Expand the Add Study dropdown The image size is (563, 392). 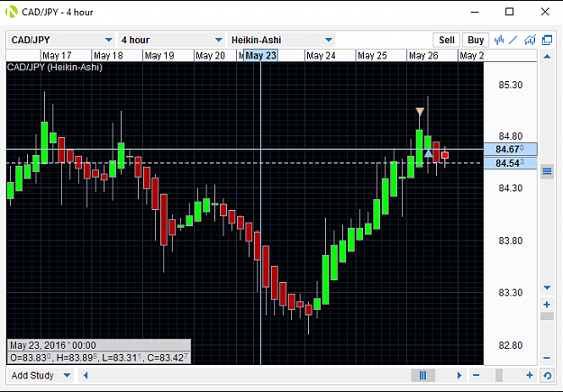(41, 376)
